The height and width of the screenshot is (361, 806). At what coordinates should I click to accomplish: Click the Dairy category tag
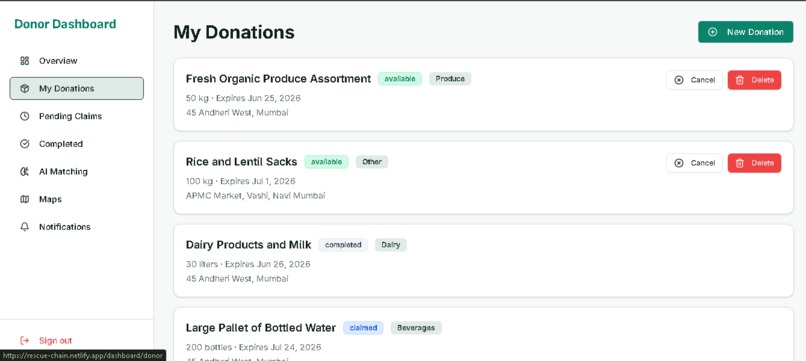(x=391, y=245)
